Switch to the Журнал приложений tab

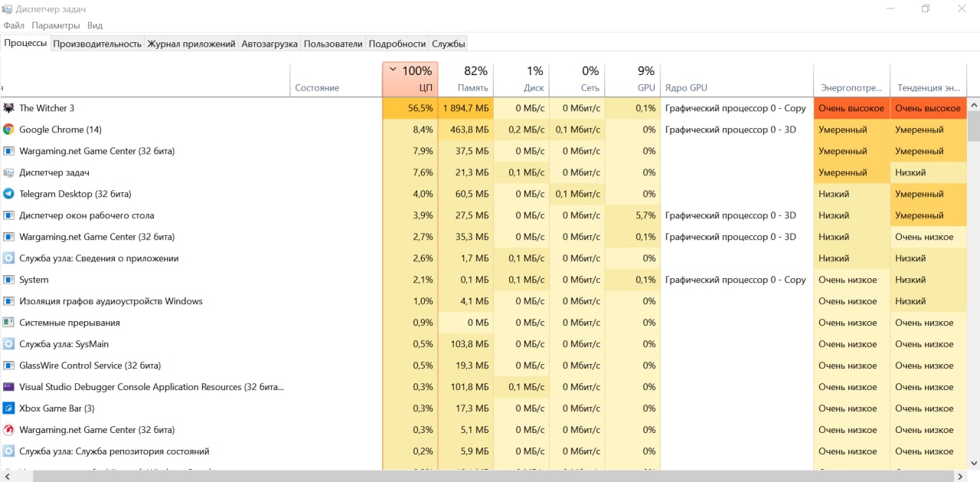click(x=191, y=44)
